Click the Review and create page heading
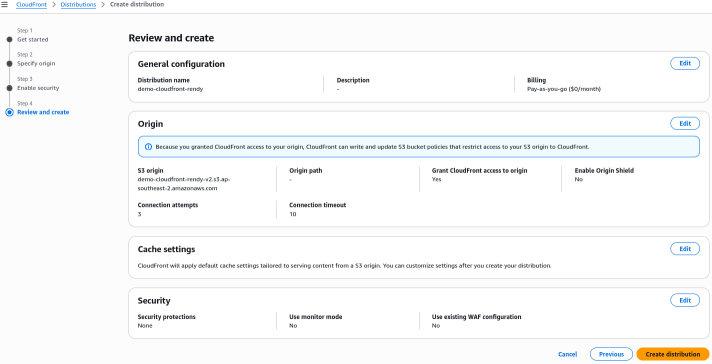712x364 pixels. pos(171,38)
